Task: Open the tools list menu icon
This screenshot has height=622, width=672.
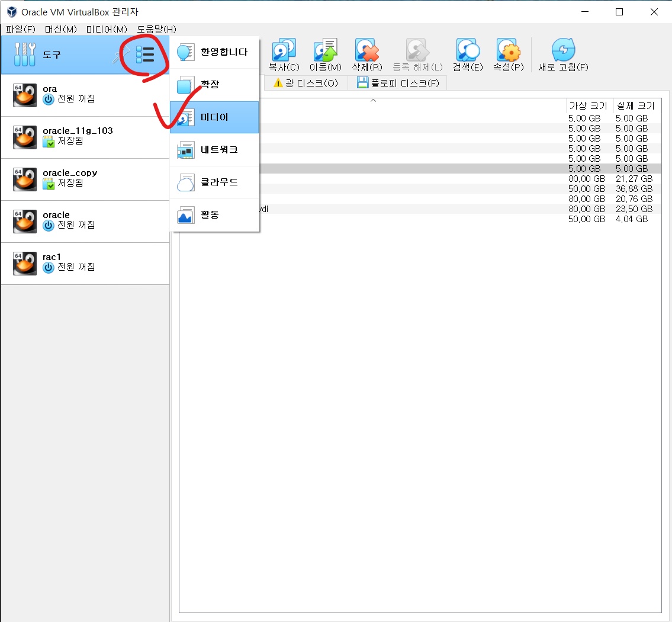Action: (145, 54)
